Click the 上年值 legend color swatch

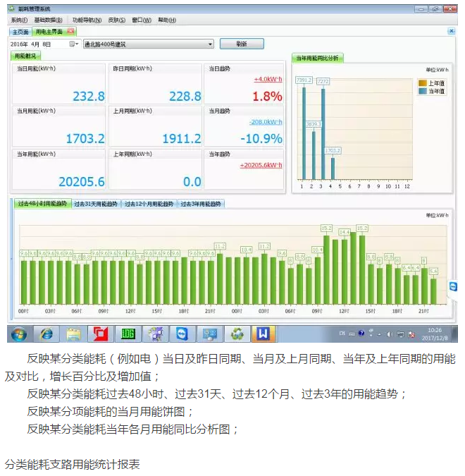423,83
